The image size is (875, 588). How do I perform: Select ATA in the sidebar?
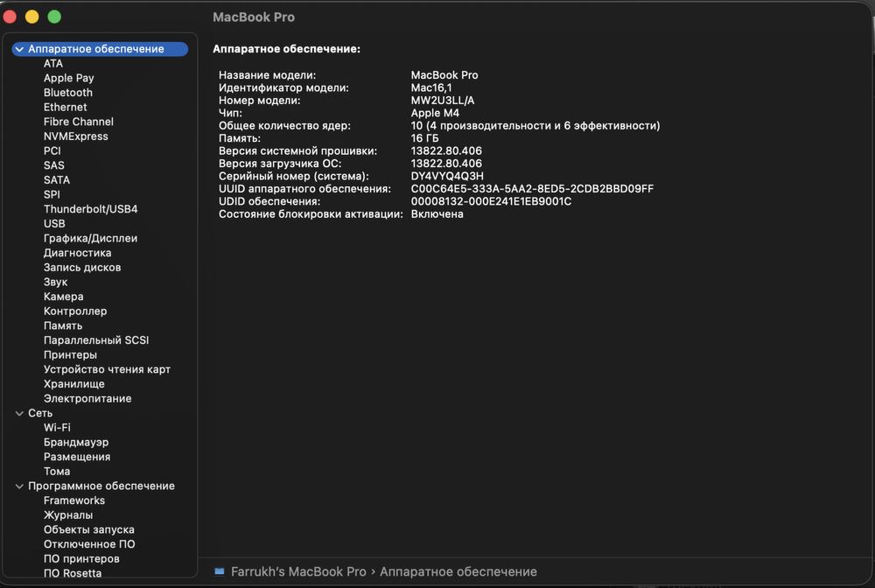click(x=53, y=64)
